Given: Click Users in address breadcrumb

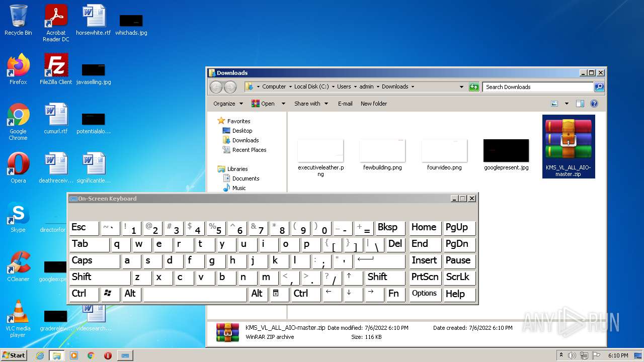Looking at the screenshot, I should [x=344, y=87].
